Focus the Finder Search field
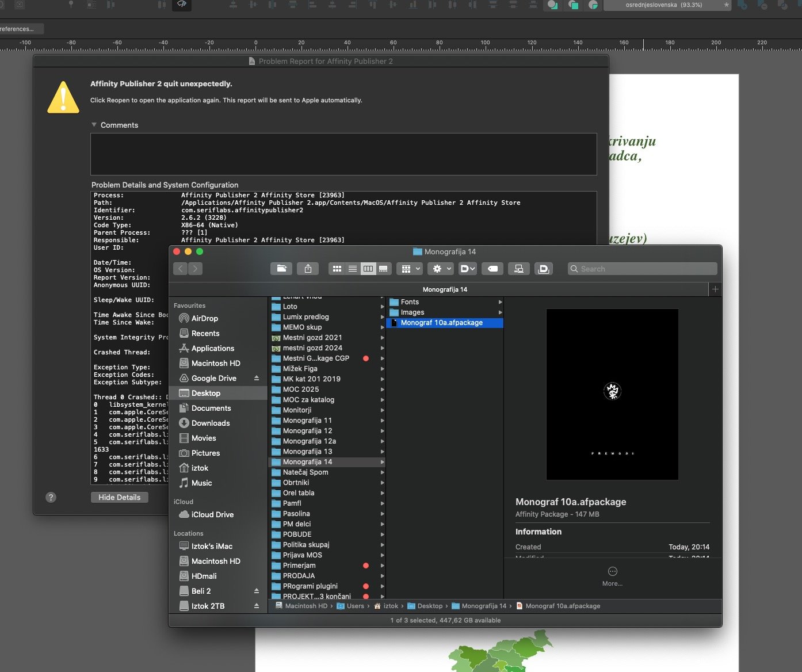The height and width of the screenshot is (672, 802). (643, 269)
